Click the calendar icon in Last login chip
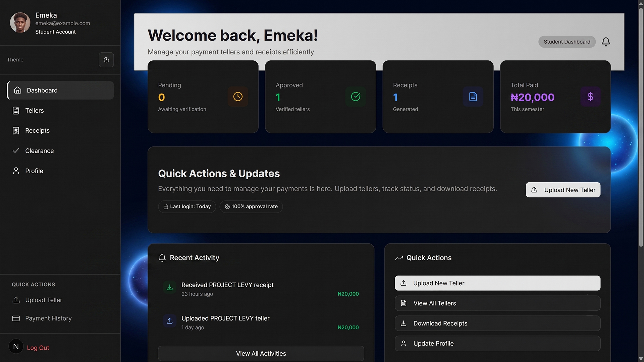The image size is (644, 362). click(x=166, y=207)
